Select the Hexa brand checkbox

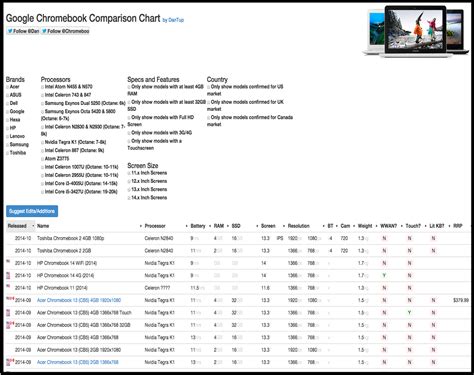pyautogui.click(x=7, y=120)
